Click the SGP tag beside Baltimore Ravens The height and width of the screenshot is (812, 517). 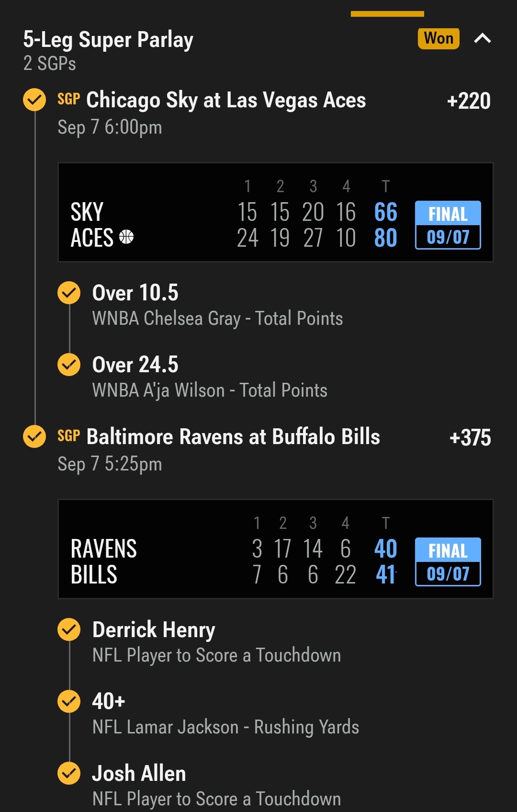(x=68, y=436)
